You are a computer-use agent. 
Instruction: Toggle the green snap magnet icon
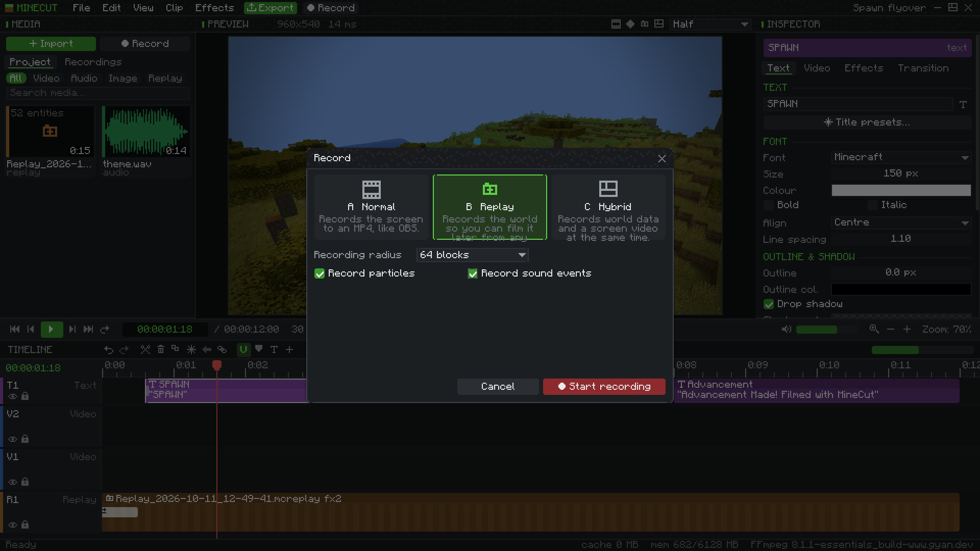[x=243, y=349]
